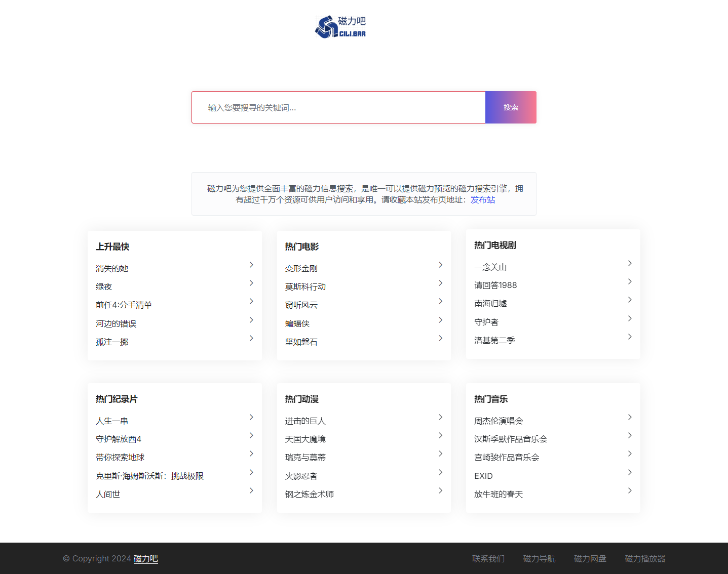Open 变形金刚 movie entry
This screenshot has height=574, width=728.
301,268
